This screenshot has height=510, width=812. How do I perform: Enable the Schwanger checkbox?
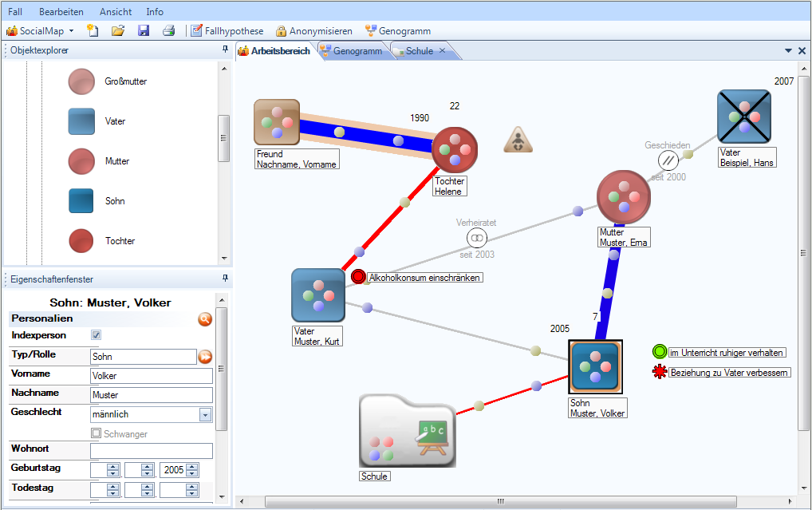coord(96,433)
